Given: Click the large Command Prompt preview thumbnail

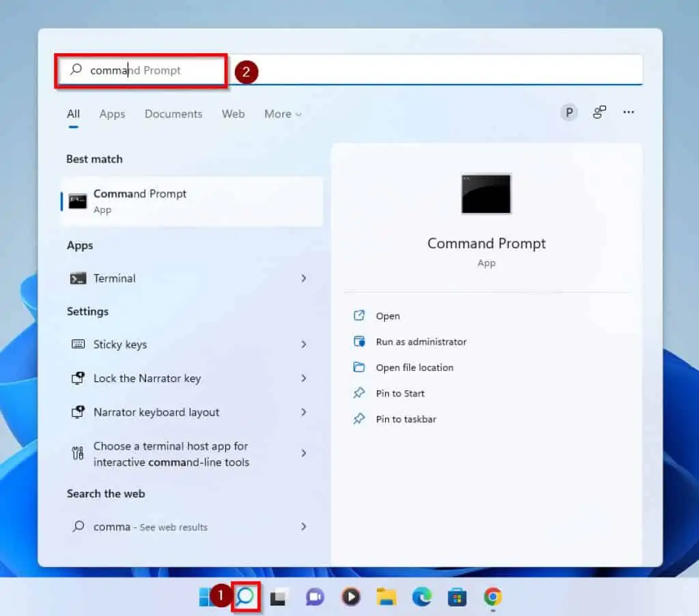Looking at the screenshot, I should pos(486,194).
